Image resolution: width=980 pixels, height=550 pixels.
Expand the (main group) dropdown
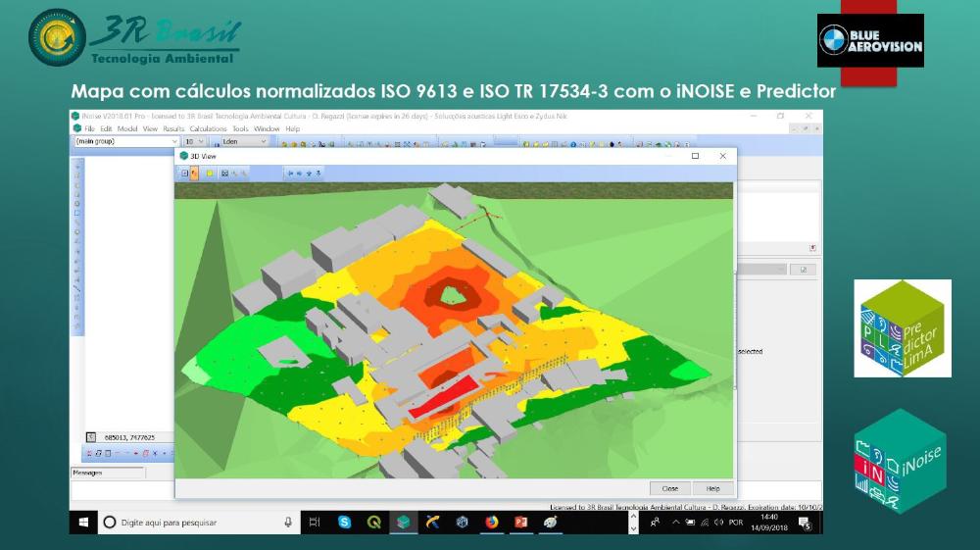click(x=125, y=141)
